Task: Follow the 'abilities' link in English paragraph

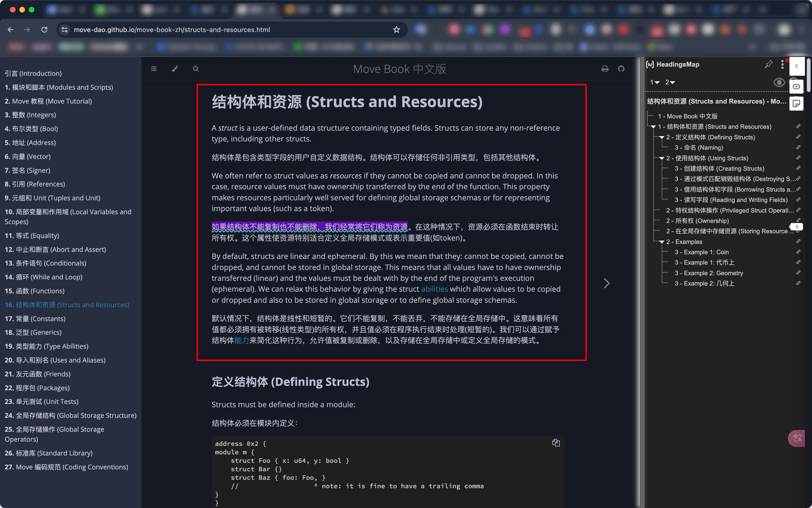Action: click(434, 289)
